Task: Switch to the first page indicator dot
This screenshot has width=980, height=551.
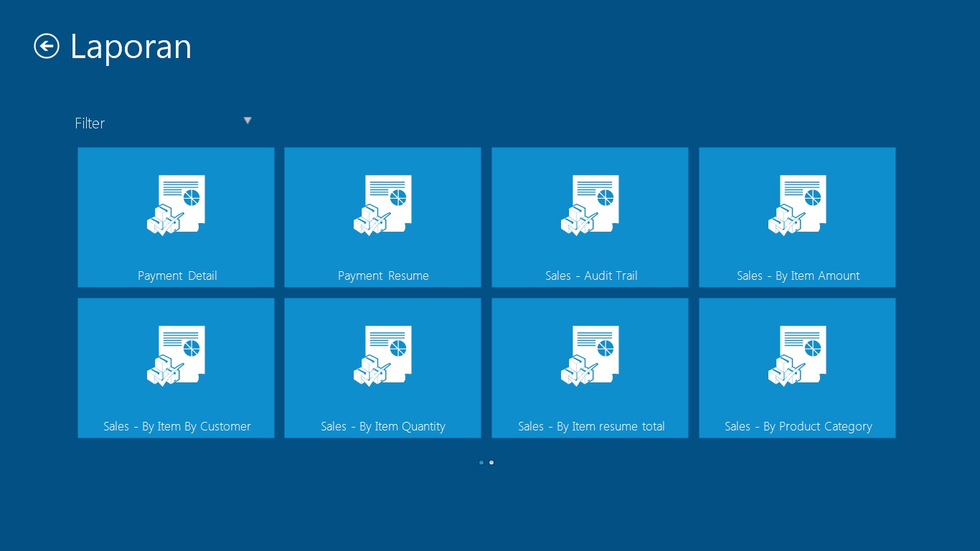Action: (481, 463)
